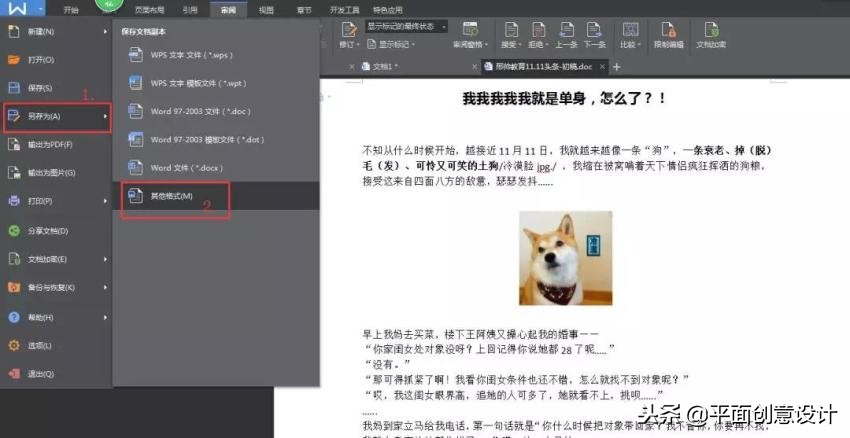Open the dropdown arrow beside the WPS logo
The width and height of the screenshot is (850, 438).
point(40,9)
